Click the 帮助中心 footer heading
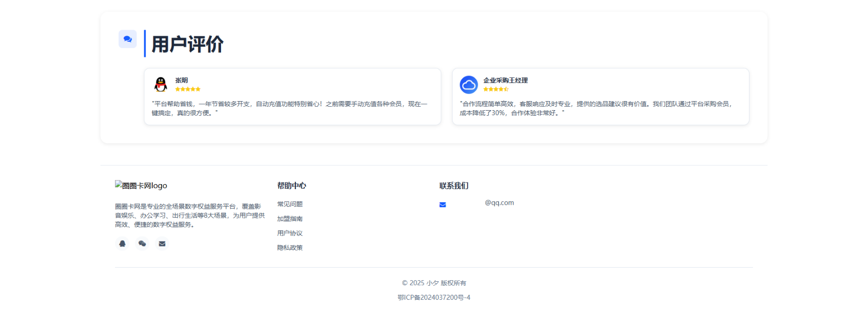868x331 pixels. click(291, 186)
